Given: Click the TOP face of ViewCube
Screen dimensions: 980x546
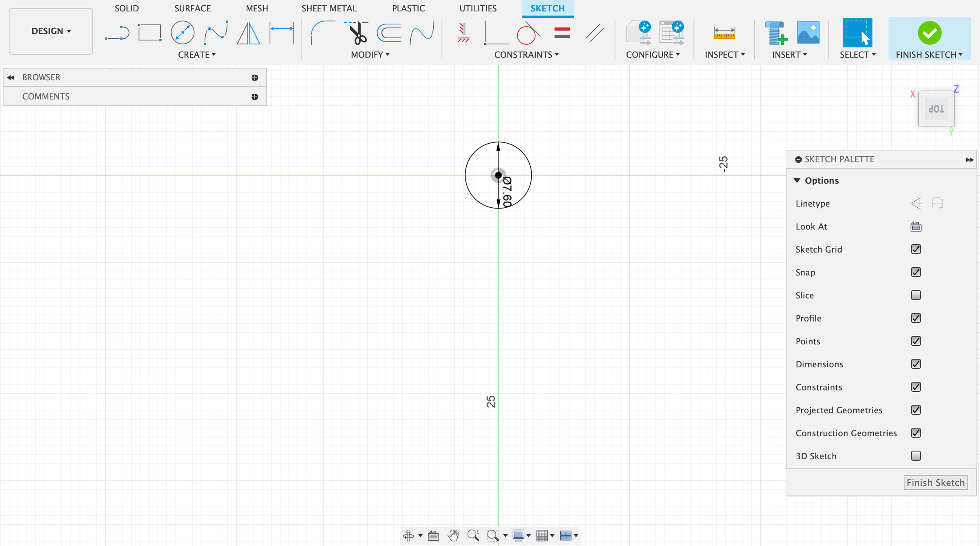Looking at the screenshot, I should tap(936, 109).
